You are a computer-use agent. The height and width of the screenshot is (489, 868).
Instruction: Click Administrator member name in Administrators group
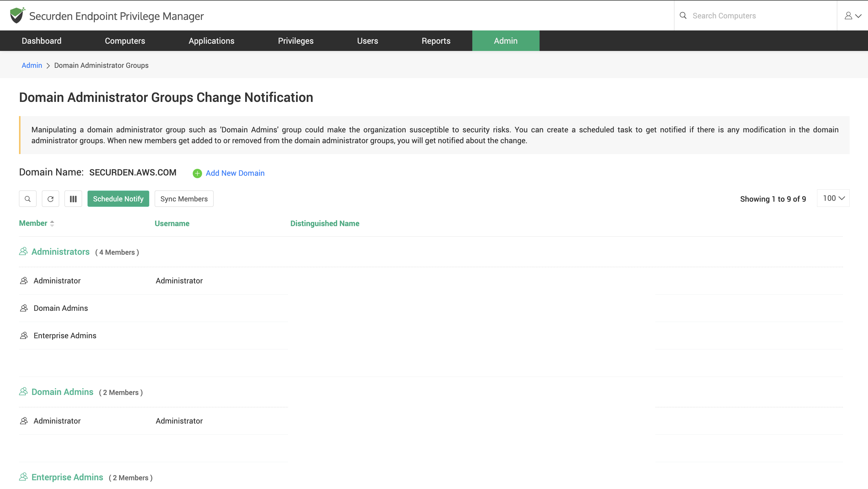tap(57, 281)
